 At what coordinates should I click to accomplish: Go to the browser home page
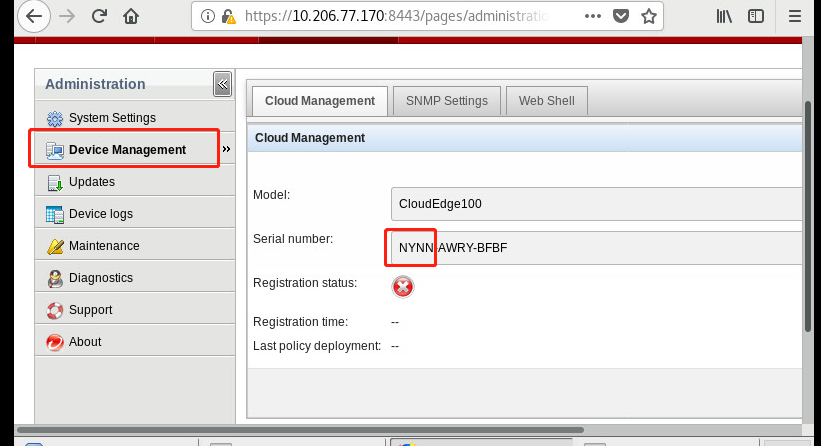click(131, 16)
